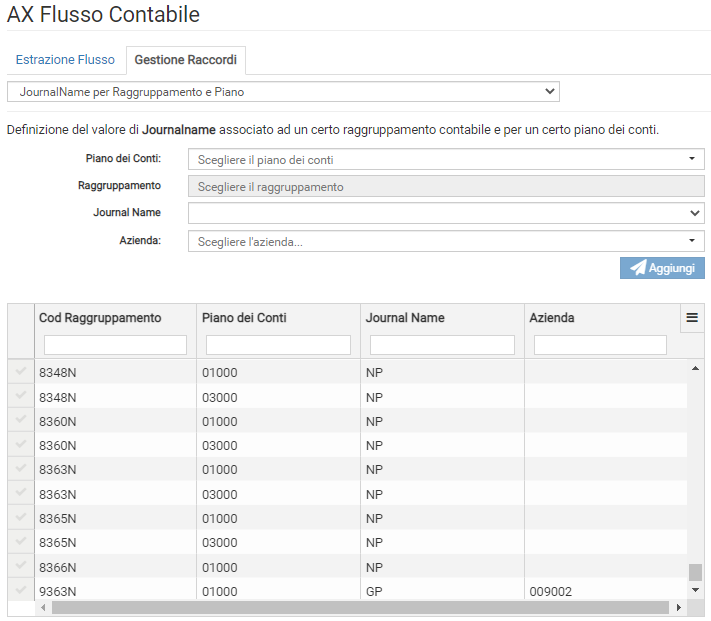The image size is (711, 621).
Task: Sort by Cod Raggruppamento column header
Action: pos(100,318)
